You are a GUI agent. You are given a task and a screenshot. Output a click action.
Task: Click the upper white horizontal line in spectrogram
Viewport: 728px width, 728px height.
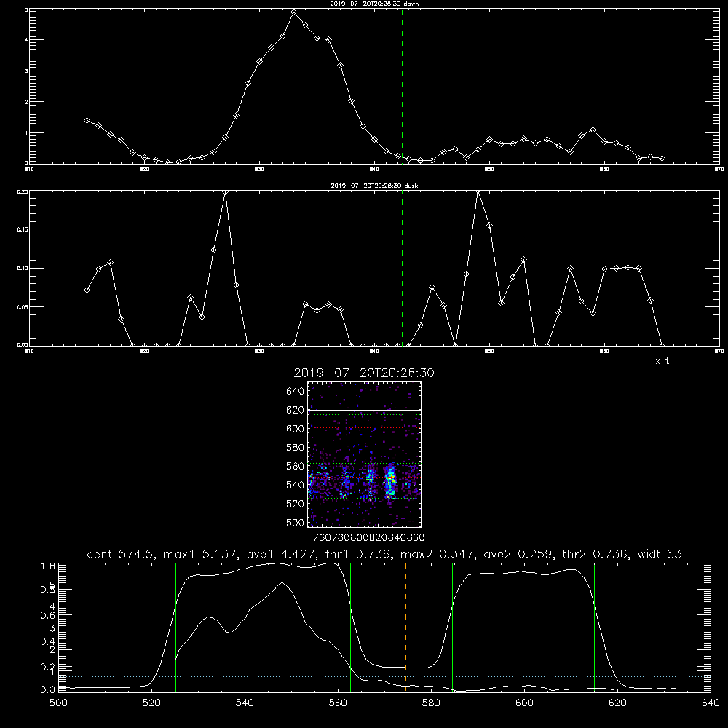click(365, 410)
